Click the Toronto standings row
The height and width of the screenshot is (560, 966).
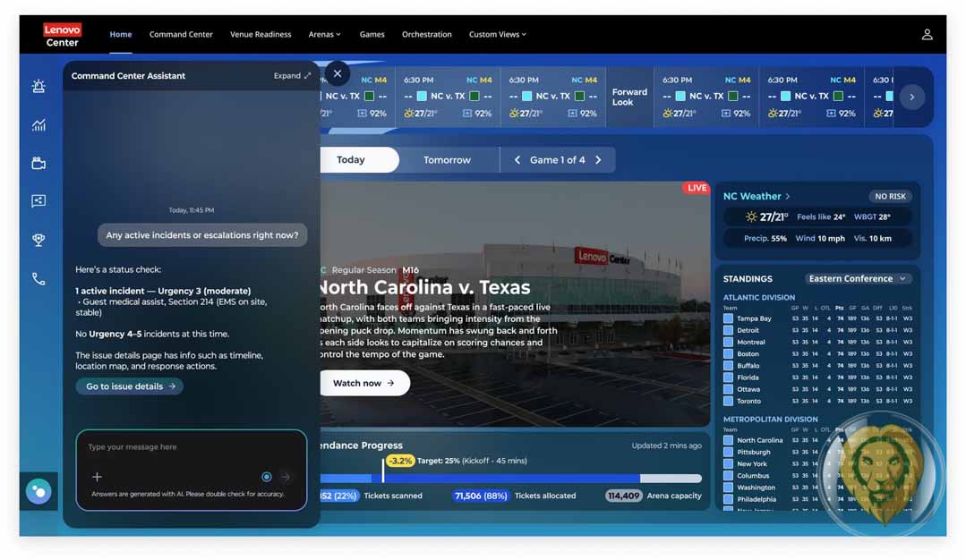click(817, 401)
